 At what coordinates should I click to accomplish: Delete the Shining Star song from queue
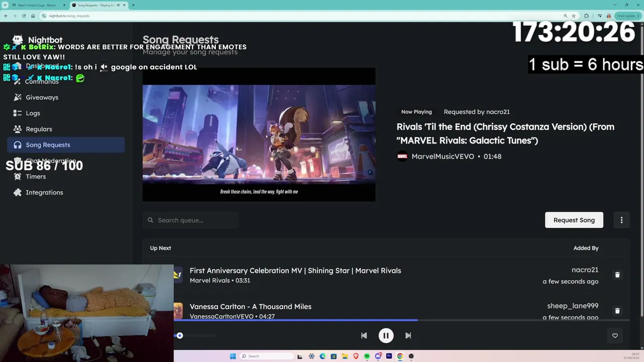tap(617, 275)
